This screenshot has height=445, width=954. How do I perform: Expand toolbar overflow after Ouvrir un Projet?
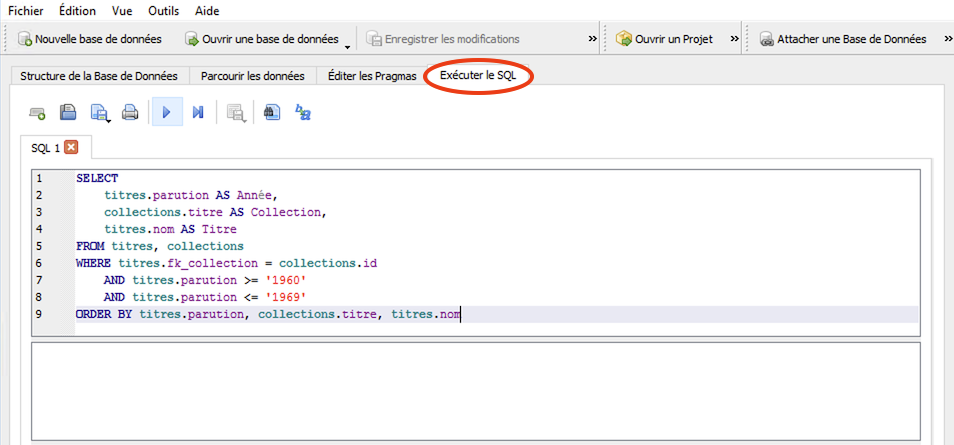(x=735, y=39)
